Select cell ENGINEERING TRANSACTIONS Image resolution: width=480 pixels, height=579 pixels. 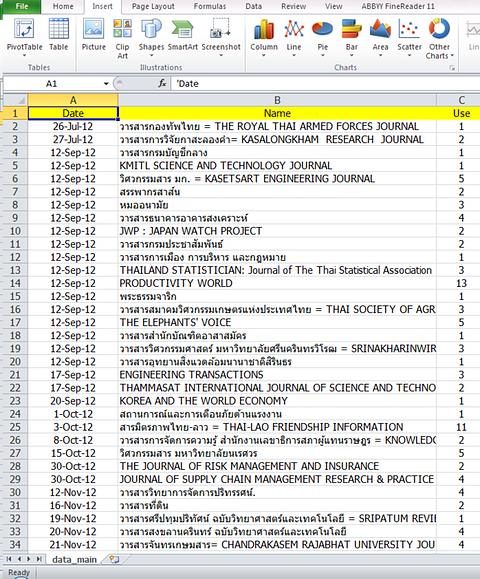pos(277,375)
